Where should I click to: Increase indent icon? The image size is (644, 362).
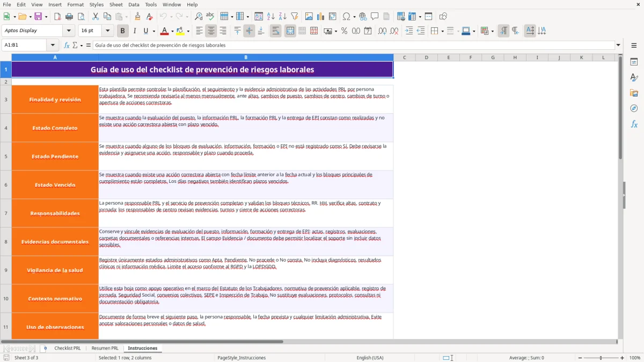coord(409,31)
